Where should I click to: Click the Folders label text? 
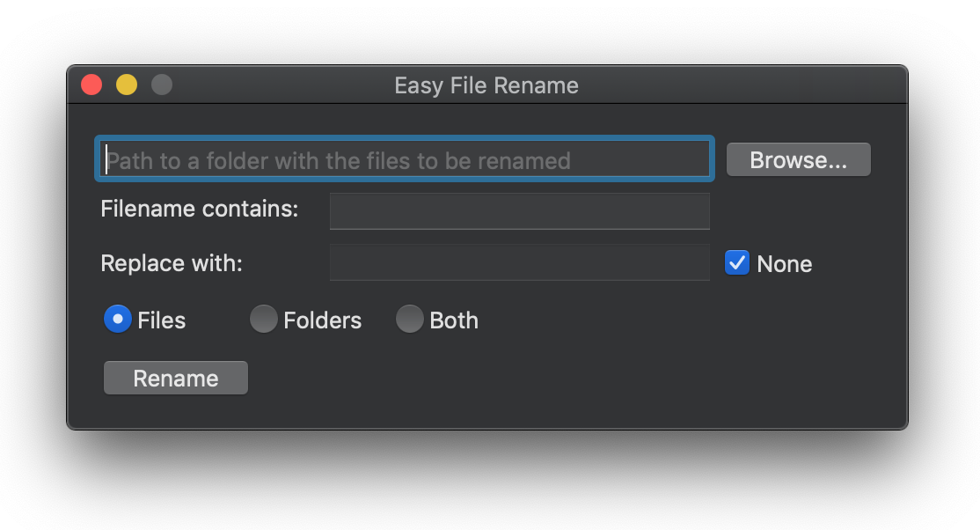tap(323, 320)
